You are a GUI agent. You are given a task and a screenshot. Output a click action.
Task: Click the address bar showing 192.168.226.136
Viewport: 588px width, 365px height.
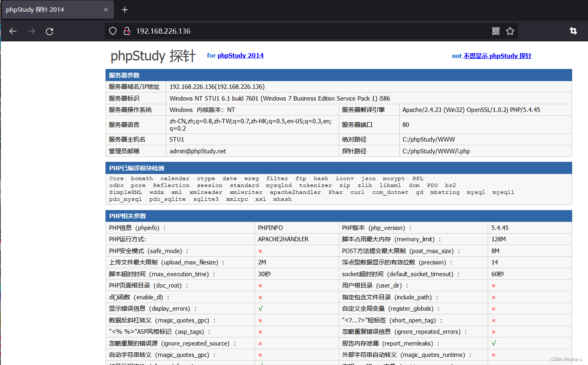[x=311, y=31]
